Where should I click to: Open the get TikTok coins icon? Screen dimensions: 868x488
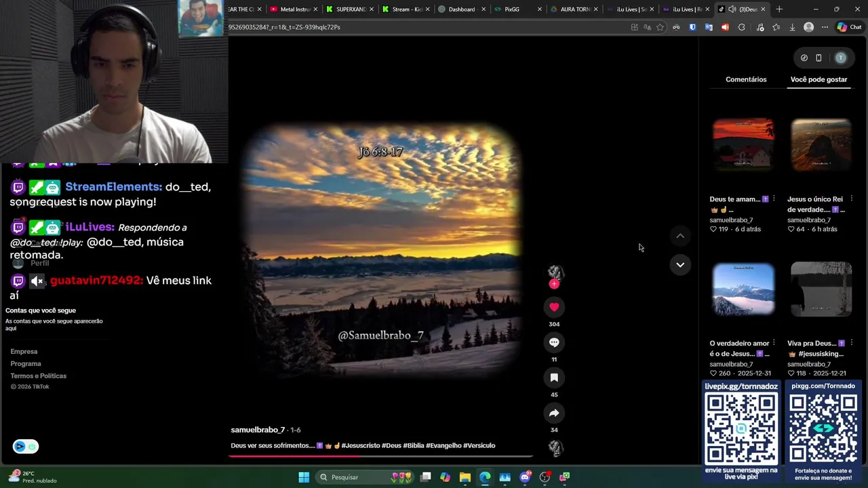pyautogui.click(x=804, y=58)
